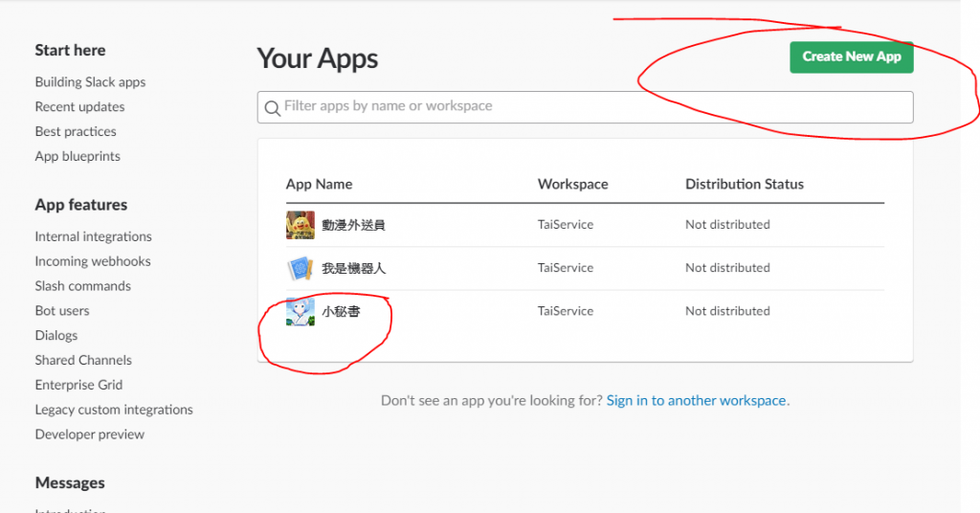Open Developer preview page
Image resolution: width=980 pixels, height=513 pixels.
pos(89,435)
